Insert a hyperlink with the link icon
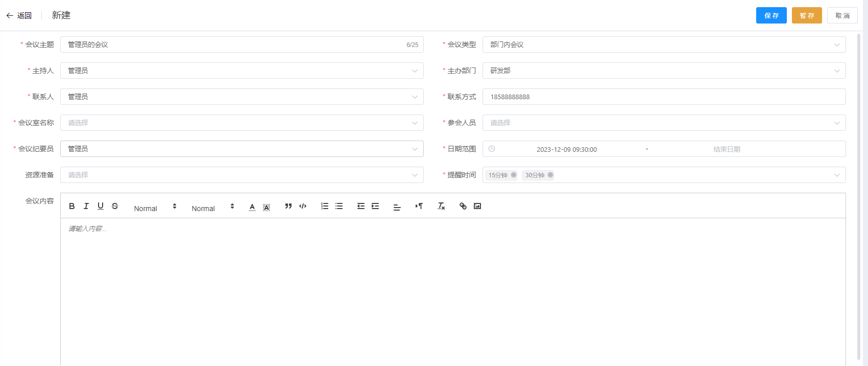This screenshot has width=868, height=366. pyautogui.click(x=463, y=206)
